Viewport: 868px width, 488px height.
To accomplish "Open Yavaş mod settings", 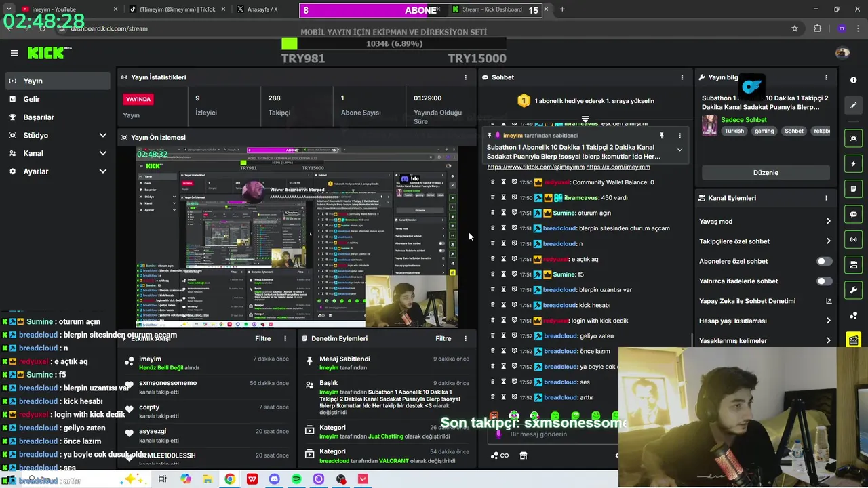I will (x=765, y=221).
